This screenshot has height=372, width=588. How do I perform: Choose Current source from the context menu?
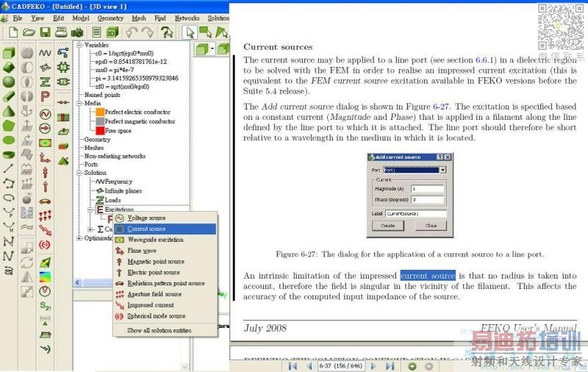tap(165, 229)
